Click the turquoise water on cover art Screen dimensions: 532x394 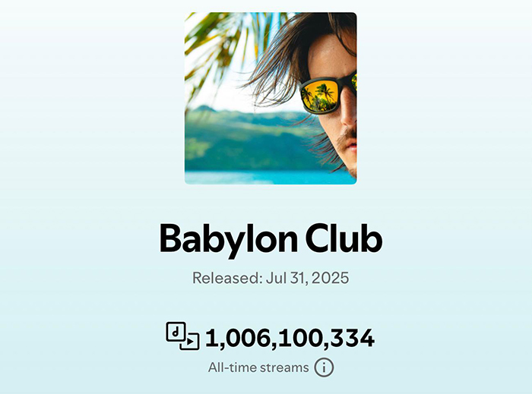pos(264,177)
